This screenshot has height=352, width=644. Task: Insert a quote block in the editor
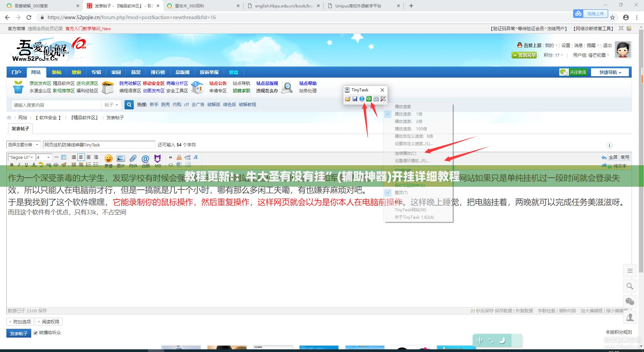point(171,157)
